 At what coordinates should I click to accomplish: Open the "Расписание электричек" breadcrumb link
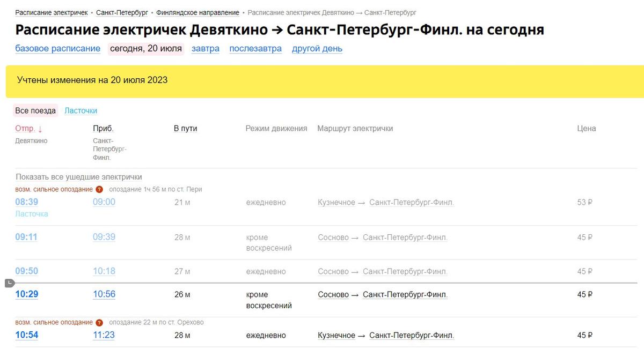point(52,12)
